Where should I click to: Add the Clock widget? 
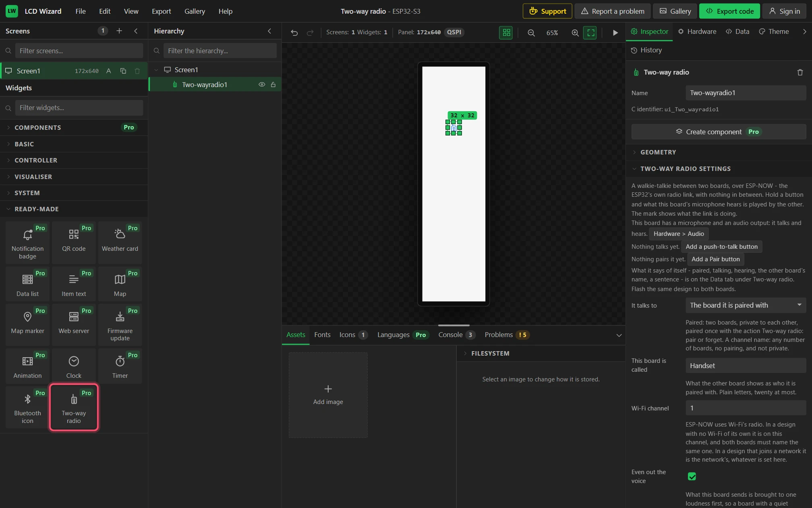pos(74,366)
